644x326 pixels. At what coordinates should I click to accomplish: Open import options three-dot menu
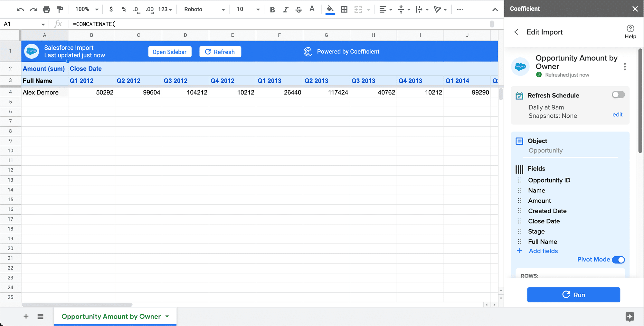point(625,67)
